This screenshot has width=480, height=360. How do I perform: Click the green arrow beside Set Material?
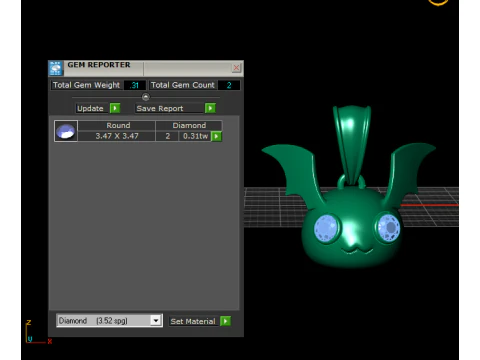(x=226, y=321)
